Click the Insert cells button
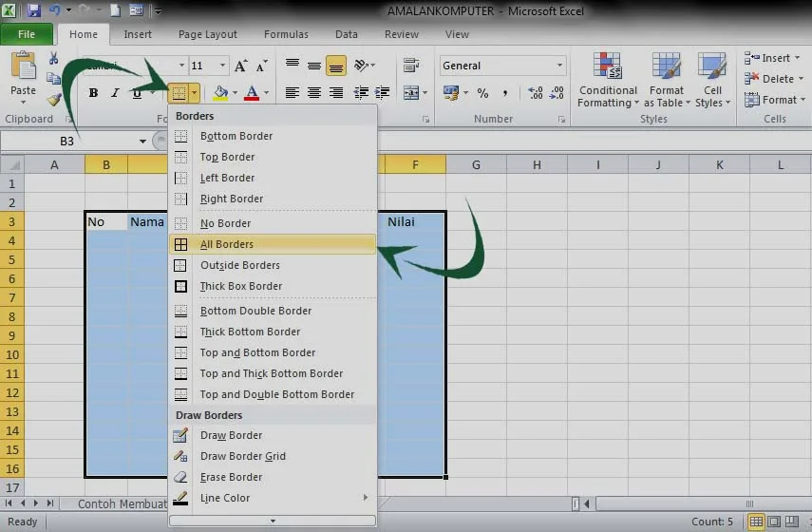The height and width of the screenshot is (532, 812). pos(771,58)
